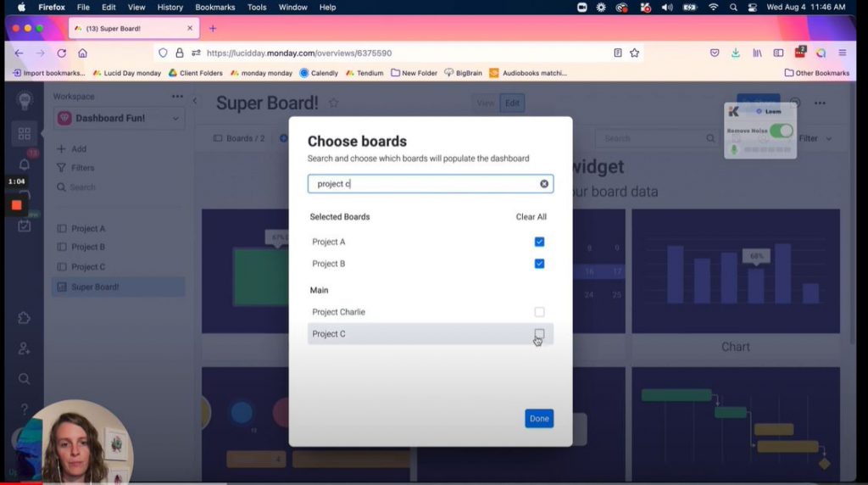Open macOS Spotlight search
868x485 pixels.
[x=733, y=7]
